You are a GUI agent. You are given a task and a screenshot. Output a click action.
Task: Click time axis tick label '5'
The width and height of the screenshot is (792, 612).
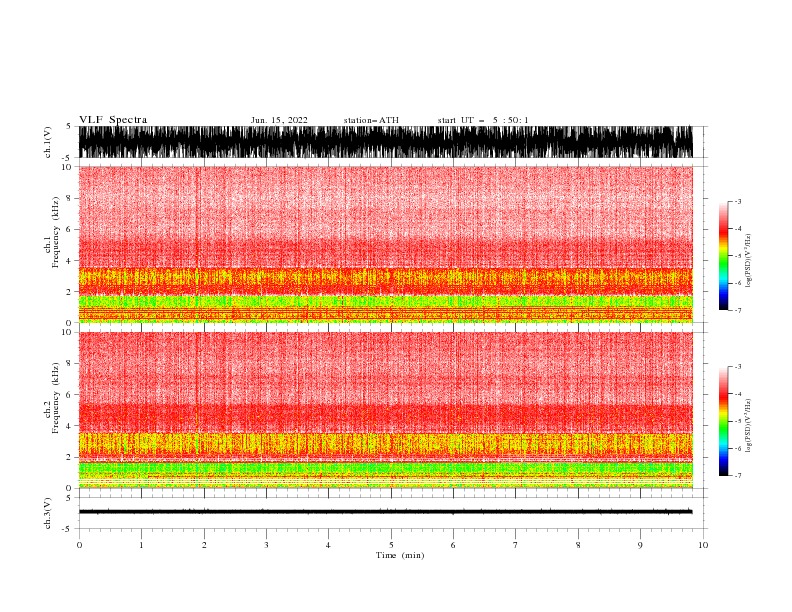pos(391,545)
